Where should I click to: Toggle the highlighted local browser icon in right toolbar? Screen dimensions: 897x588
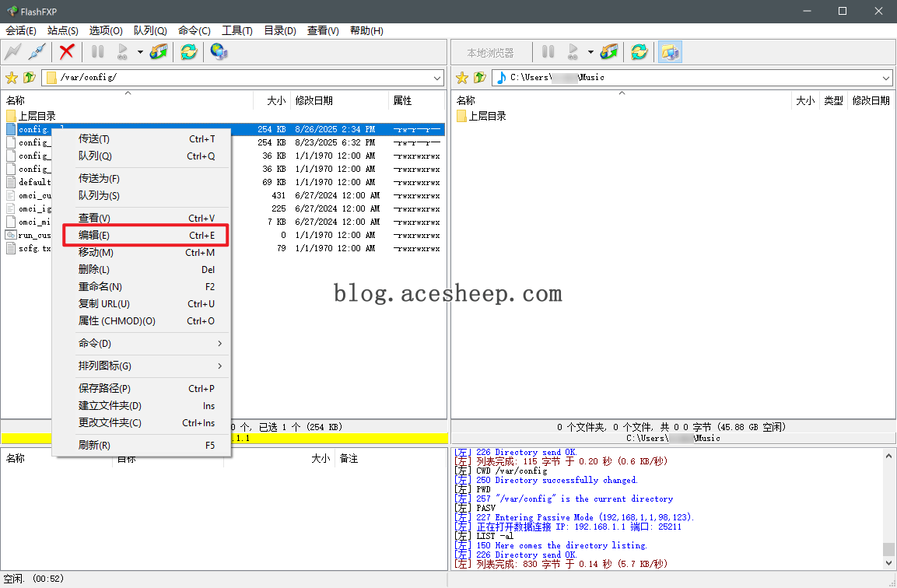(x=670, y=52)
